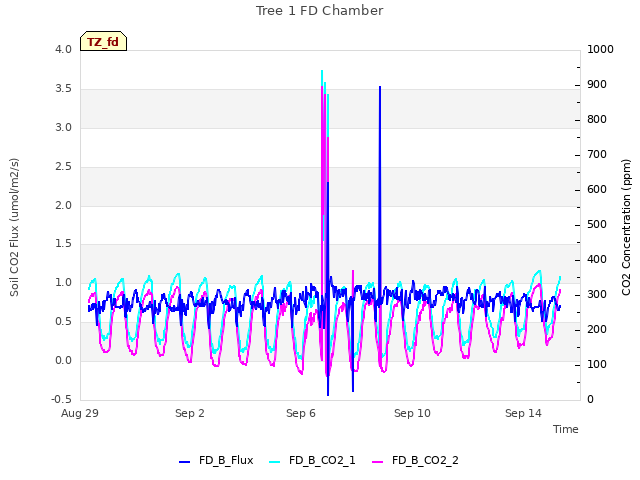
Task: Click the 4.0 left axis tick label
Action: point(64,49)
